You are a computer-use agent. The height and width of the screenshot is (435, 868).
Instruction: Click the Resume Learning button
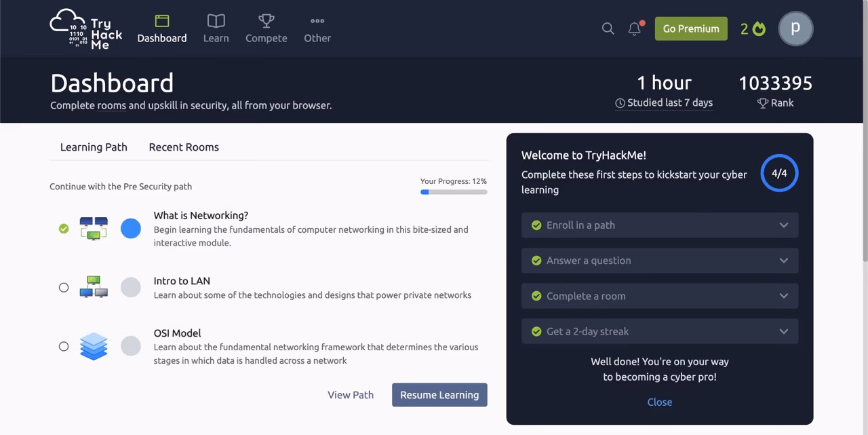(439, 395)
